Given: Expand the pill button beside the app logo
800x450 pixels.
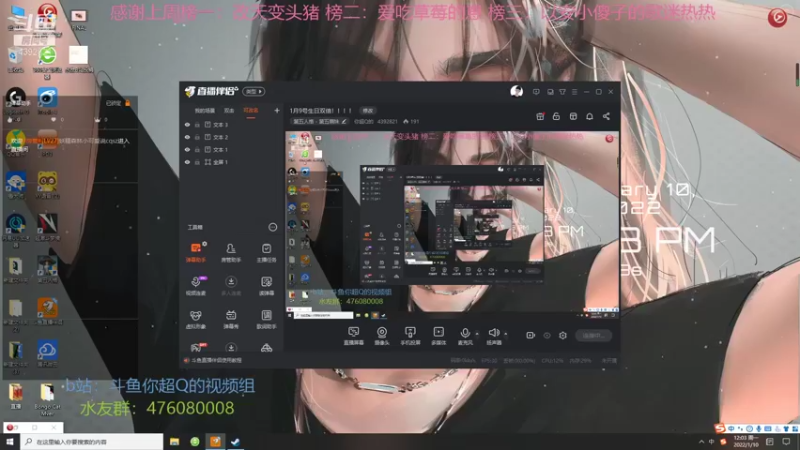Looking at the screenshot, I should pos(254,91).
